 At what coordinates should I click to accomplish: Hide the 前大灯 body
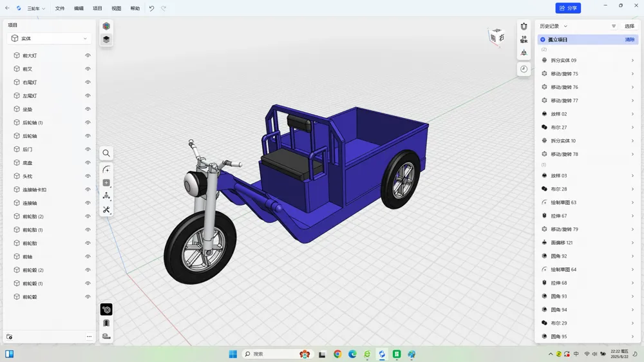tap(88, 55)
